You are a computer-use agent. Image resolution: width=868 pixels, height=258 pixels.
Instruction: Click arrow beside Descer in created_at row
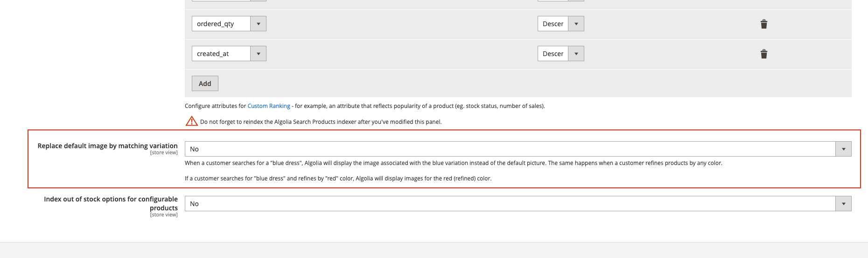click(576, 54)
